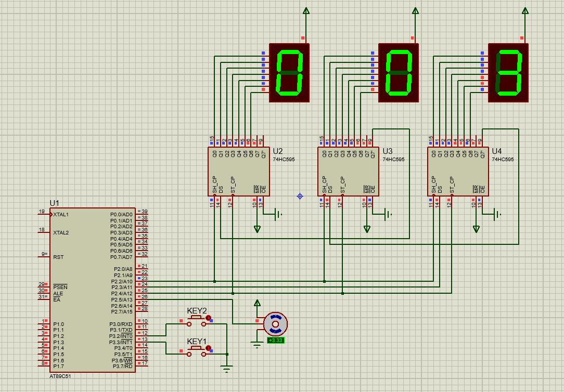Click the power terminal above U2's display

306,11
